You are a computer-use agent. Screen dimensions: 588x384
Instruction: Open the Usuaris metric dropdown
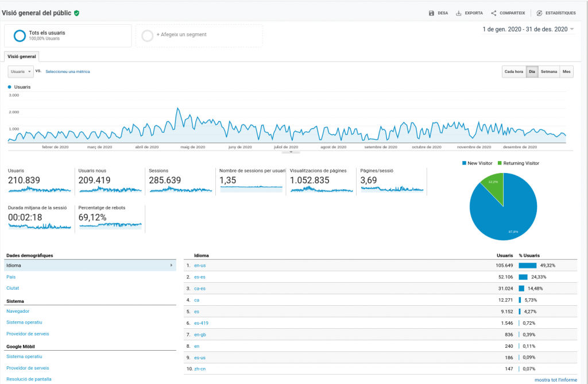pyautogui.click(x=20, y=71)
